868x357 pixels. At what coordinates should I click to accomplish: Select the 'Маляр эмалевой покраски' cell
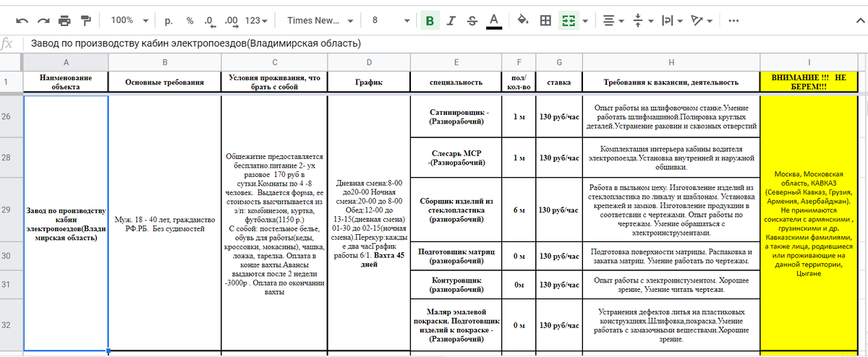pos(456,324)
